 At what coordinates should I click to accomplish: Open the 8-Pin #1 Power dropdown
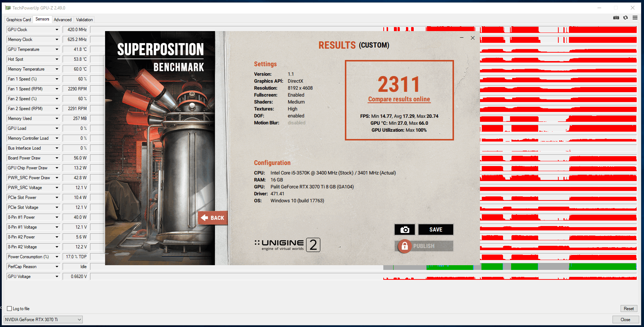tap(57, 217)
